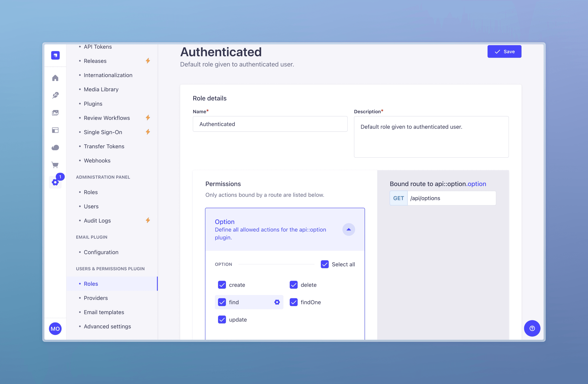Uncheck the Select all checkbox
The image size is (588, 384).
(x=325, y=264)
